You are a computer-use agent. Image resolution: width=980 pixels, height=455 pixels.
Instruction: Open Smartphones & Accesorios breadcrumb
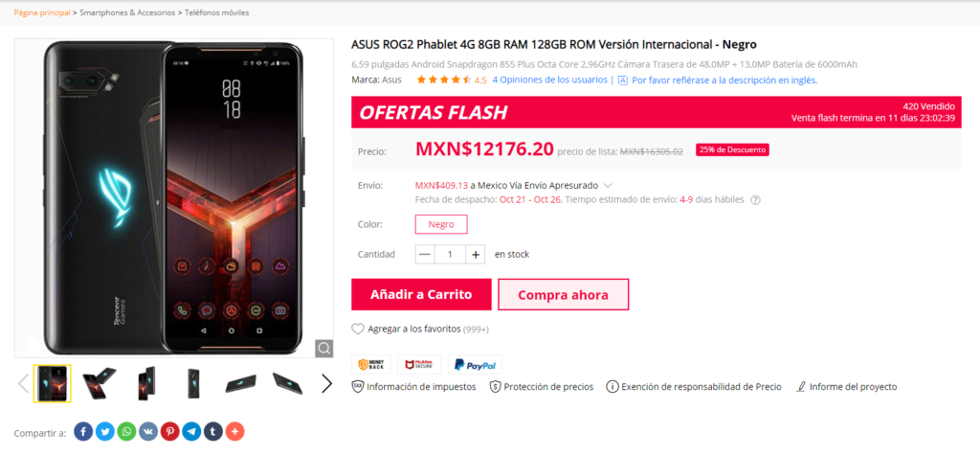pos(127,12)
